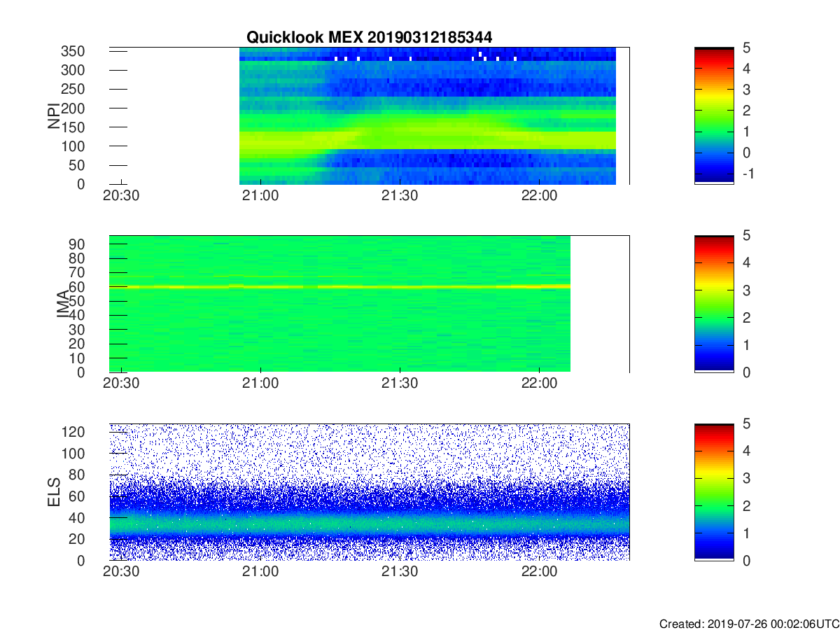Click 21:30 under the ELS plot
Image resolution: width=840 pixels, height=630 pixels.
400,572
